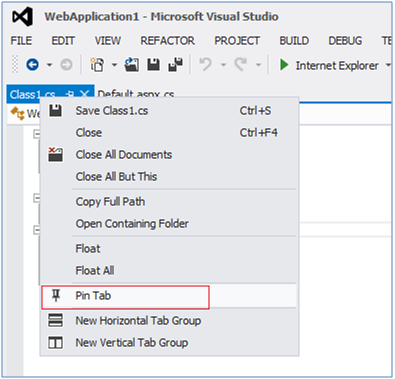Screen dimensions: 395x379
Task: Click the Navigate Backward arrow icon
Action: pyautogui.click(x=33, y=64)
